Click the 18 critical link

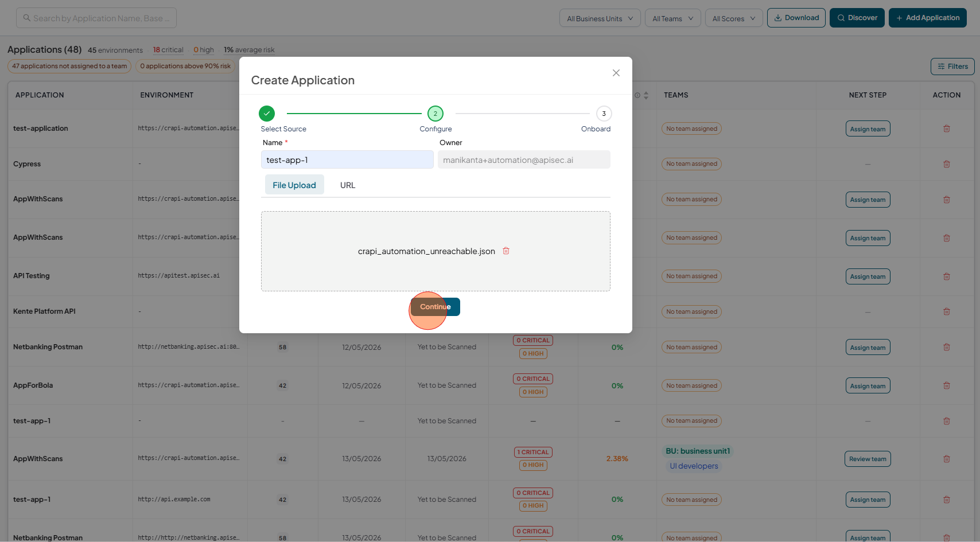click(168, 50)
